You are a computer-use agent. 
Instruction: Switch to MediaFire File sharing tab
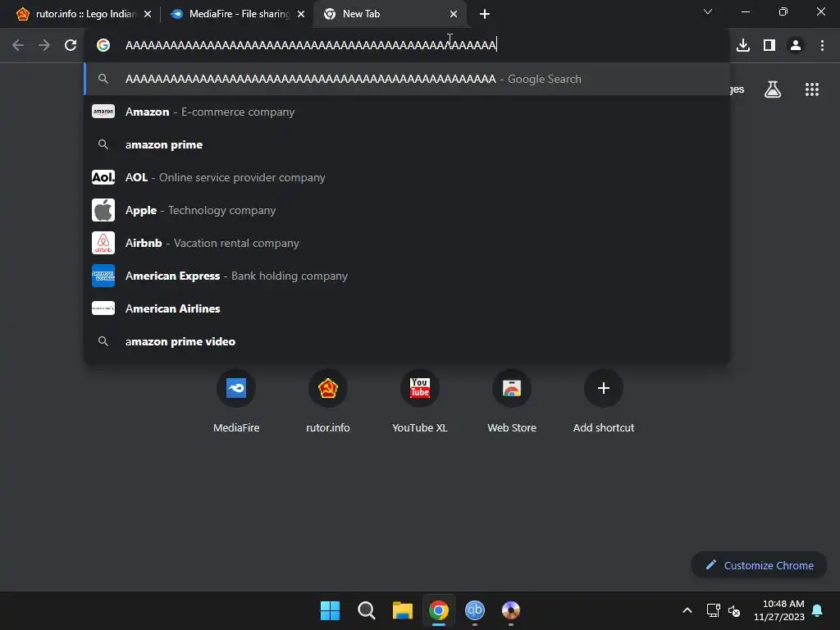tap(238, 14)
